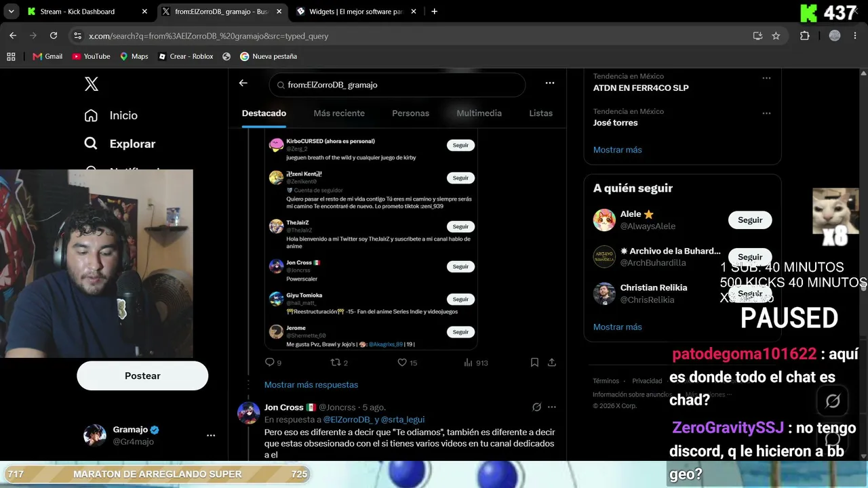This screenshot has width=868, height=488.
Task: Select Multimedia search tab
Action: [x=479, y=113]
